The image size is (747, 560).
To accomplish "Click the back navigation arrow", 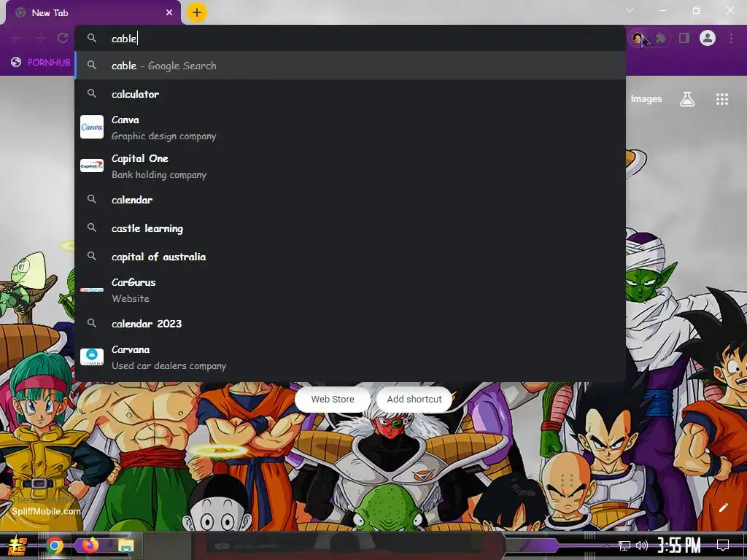I will pyautogui.click(x=16, y=38).
